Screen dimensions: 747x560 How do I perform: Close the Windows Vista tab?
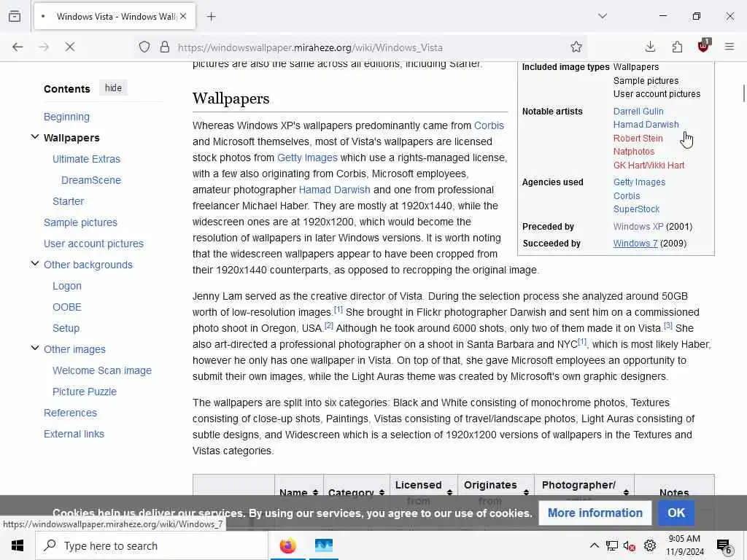183,16
